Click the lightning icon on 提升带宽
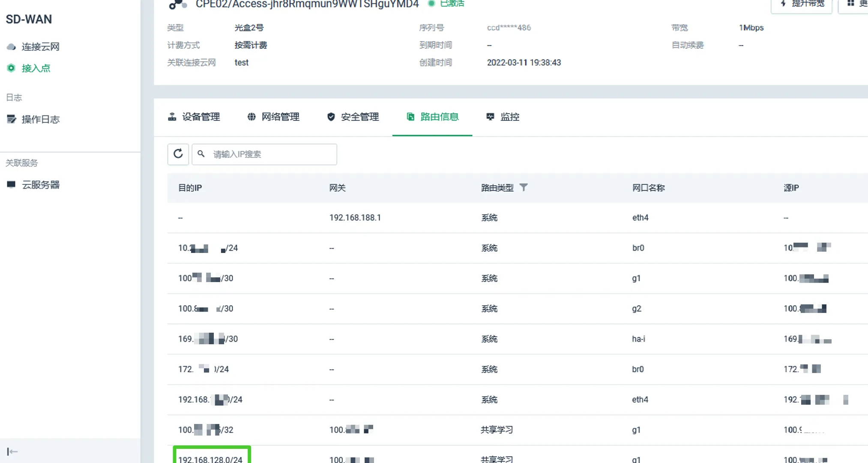The width and height of the screenshot is (868, 463). (x=784, y=3)
